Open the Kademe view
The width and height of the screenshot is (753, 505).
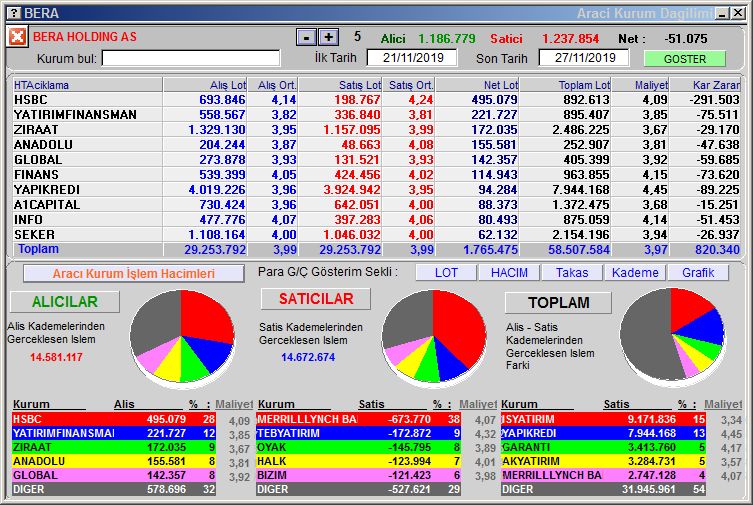pos(635,273)
